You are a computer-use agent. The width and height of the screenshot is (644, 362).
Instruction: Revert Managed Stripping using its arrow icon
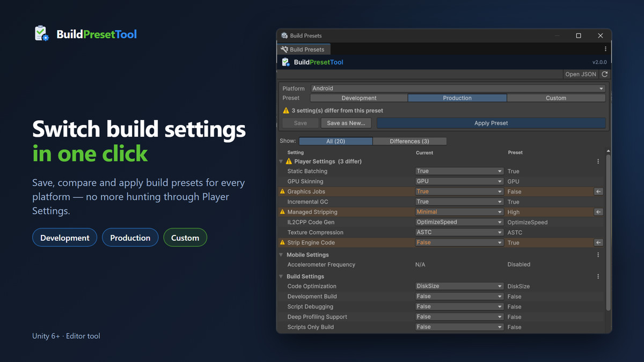pos(598,212)
